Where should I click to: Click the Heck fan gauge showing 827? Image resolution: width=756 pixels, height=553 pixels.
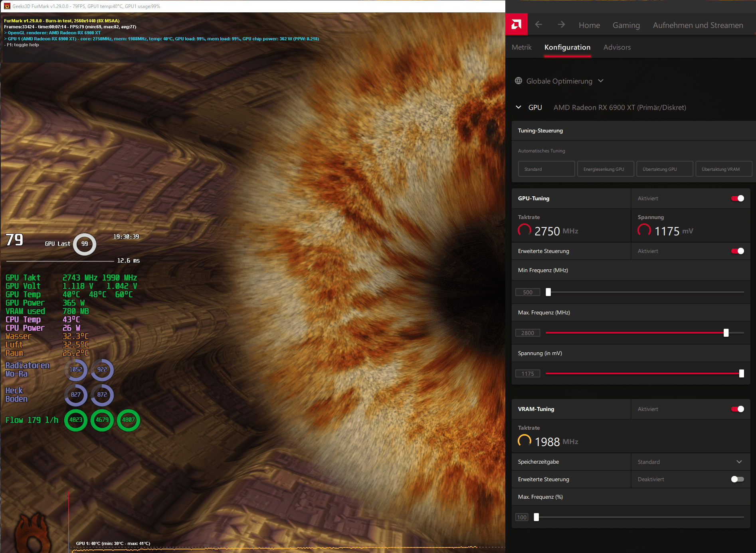tap(76, 395)
